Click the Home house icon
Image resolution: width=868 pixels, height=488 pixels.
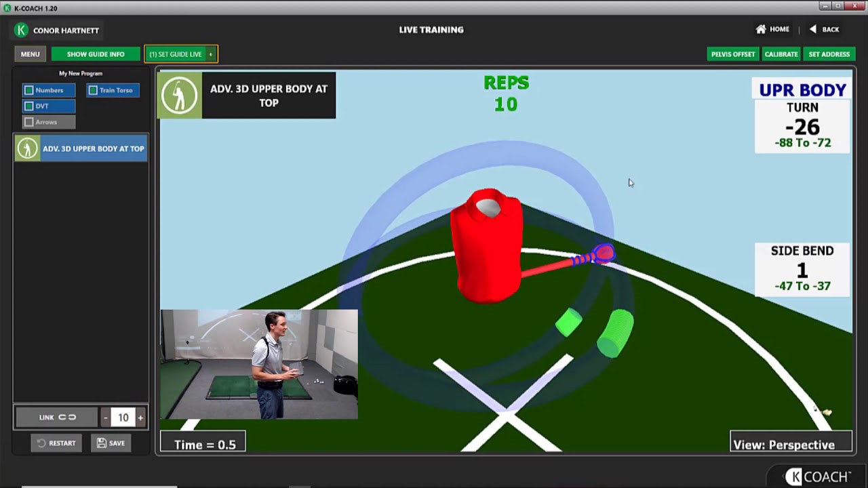(x=761, y=29)
